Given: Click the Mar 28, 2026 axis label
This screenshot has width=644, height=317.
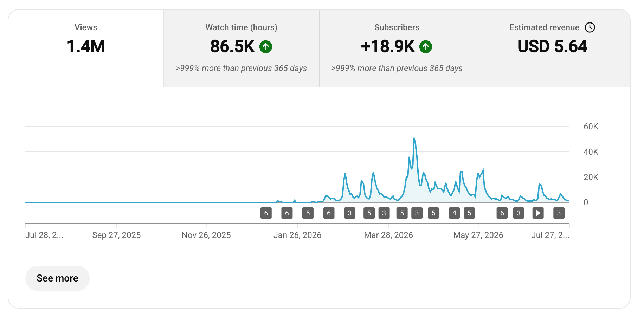Looking at the screenshot, I should pos(388,235).
